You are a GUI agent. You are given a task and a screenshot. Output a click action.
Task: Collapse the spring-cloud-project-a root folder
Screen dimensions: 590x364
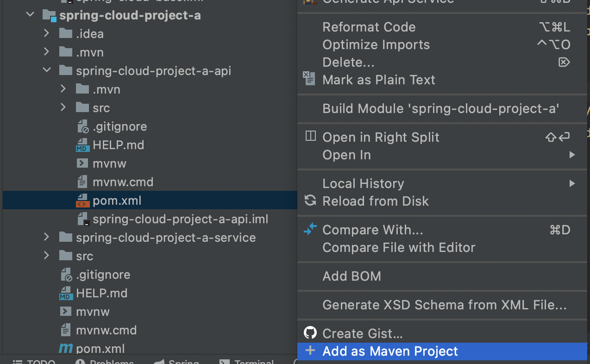(x=31, y=15)
